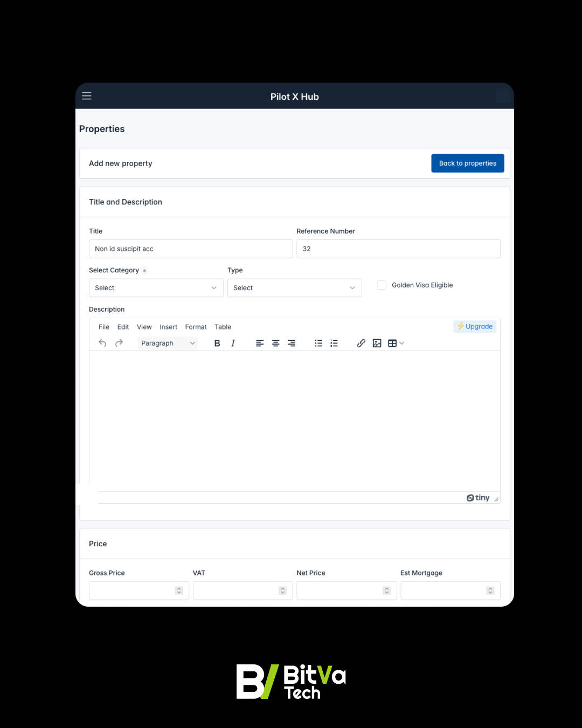Open the Insert menu in editor

168,327
